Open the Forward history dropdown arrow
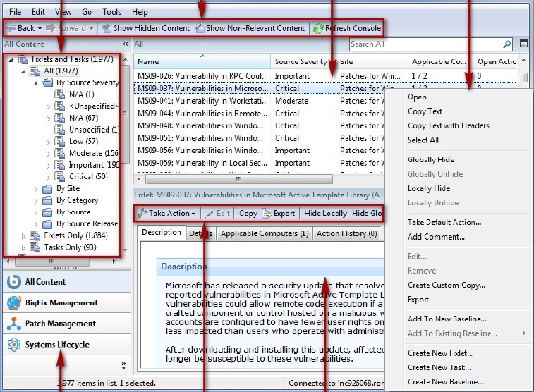The image size is (534, 392). click(x=91, y=28)
